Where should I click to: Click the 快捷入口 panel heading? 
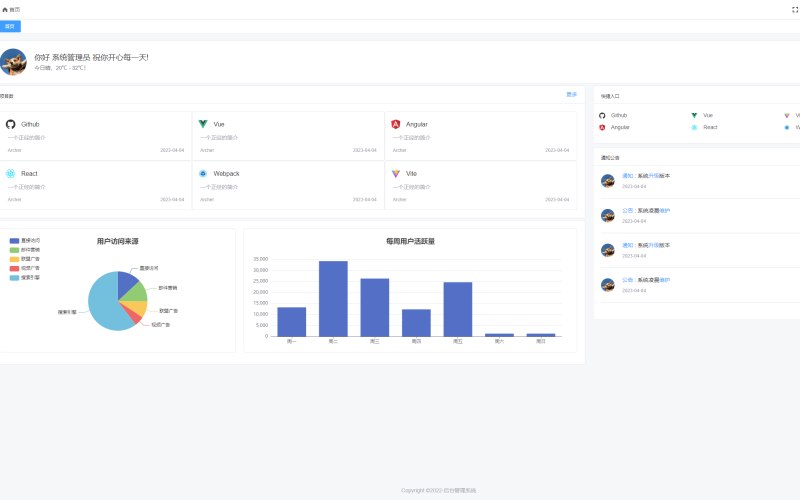610,96
